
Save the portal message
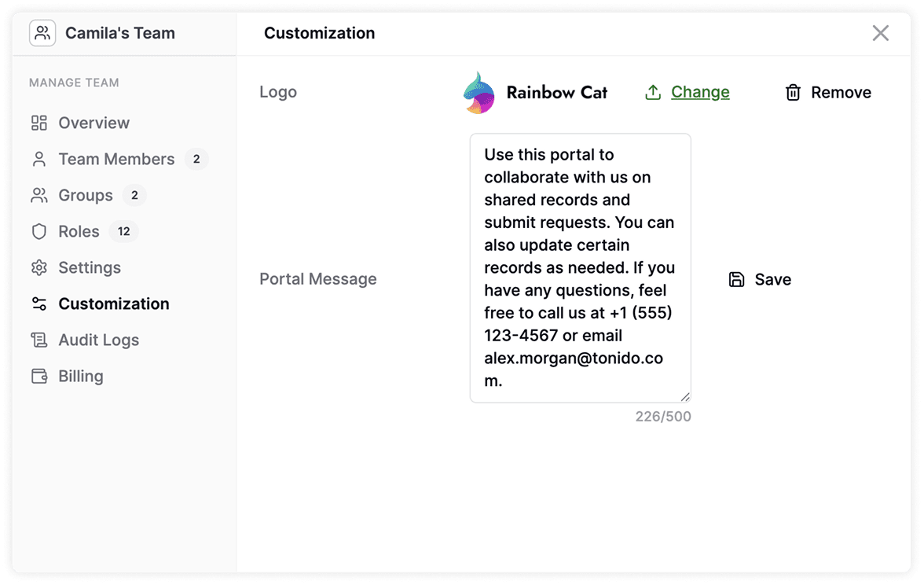click(761, 279)
